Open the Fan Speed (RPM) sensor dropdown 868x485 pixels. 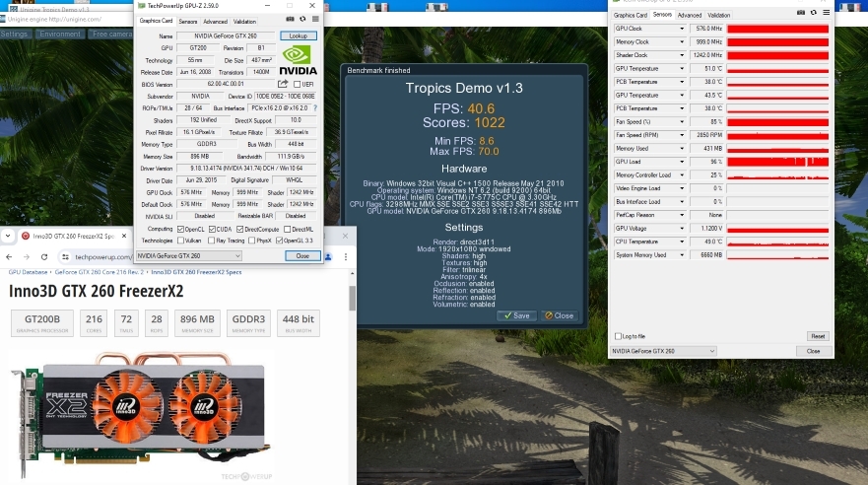682,134
